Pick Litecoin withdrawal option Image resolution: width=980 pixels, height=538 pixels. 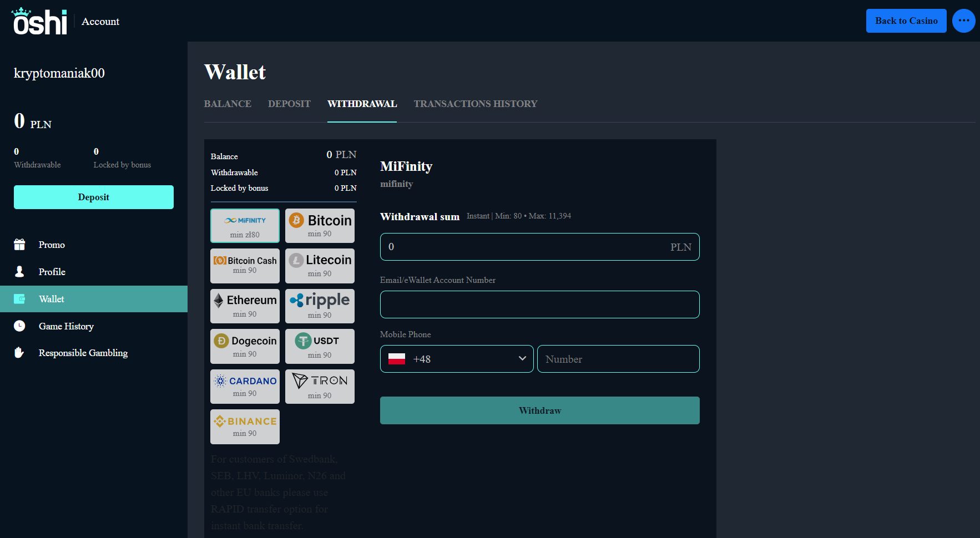coord(320,266)
